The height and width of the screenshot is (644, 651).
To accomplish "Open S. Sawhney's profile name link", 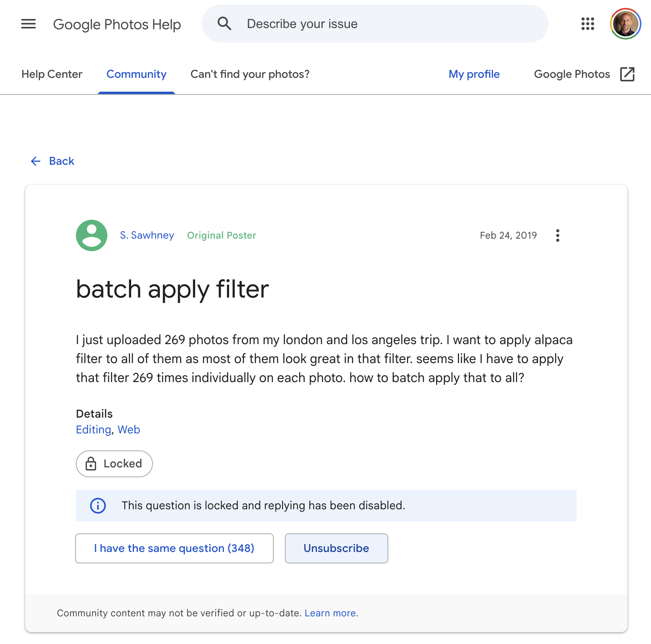I will (x=147, y=235).
